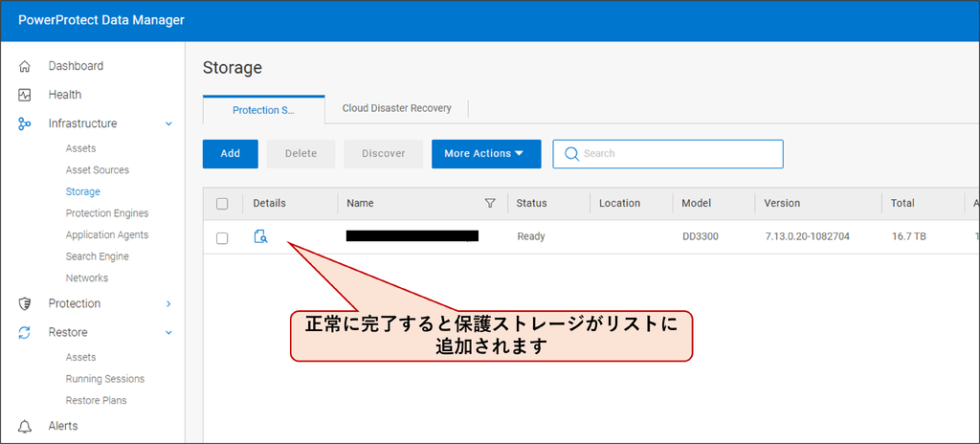Select Protection in sidebar
The width and height of the screenshot is (980, 444).
pos(75,303)
